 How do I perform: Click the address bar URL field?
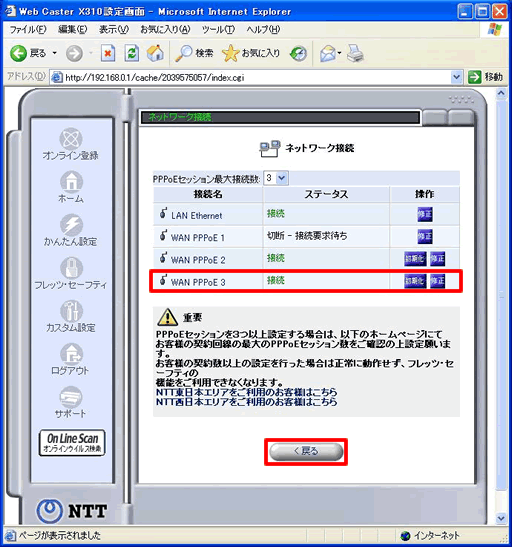point(257,77)
